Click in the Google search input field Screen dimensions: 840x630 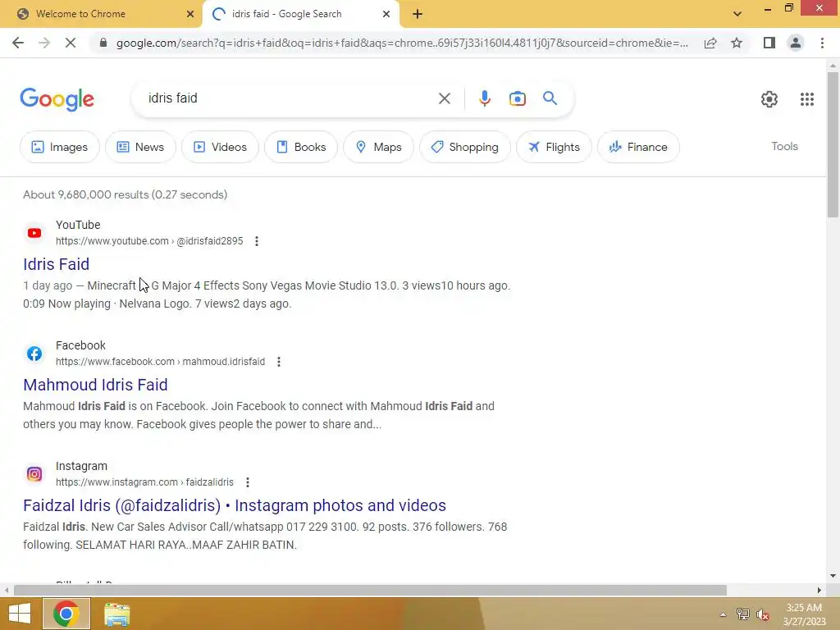click(x=290, y=98)
